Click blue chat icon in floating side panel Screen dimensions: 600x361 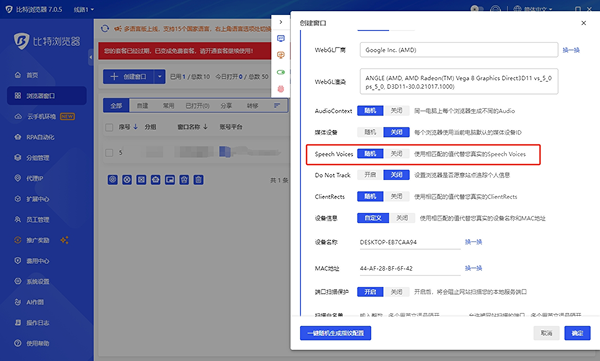tap(281, 38)
